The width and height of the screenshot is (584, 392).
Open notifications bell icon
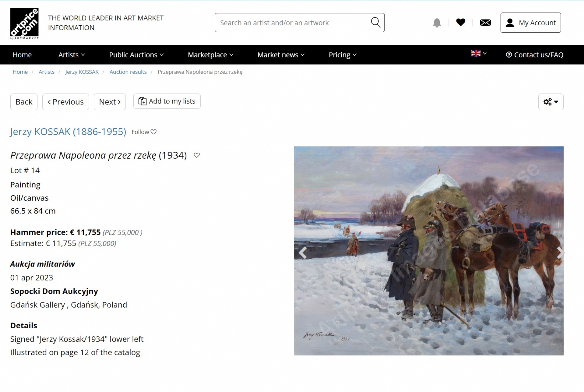point(437,23)
